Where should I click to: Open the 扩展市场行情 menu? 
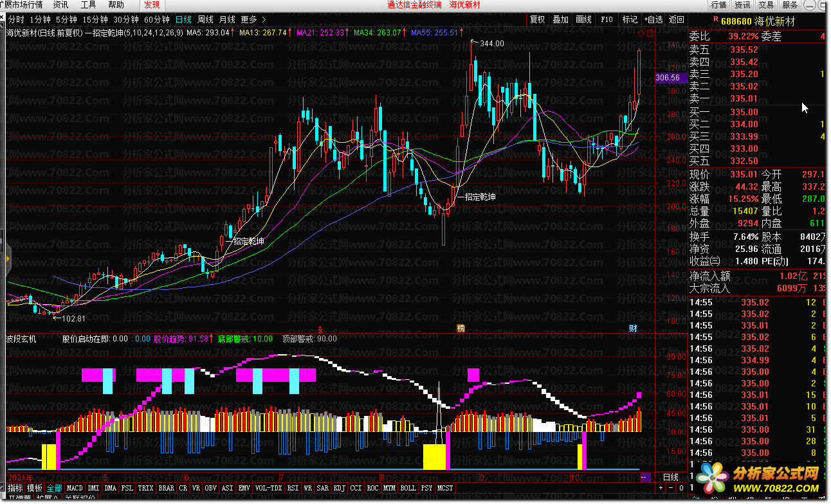click(x=21, y=5)
